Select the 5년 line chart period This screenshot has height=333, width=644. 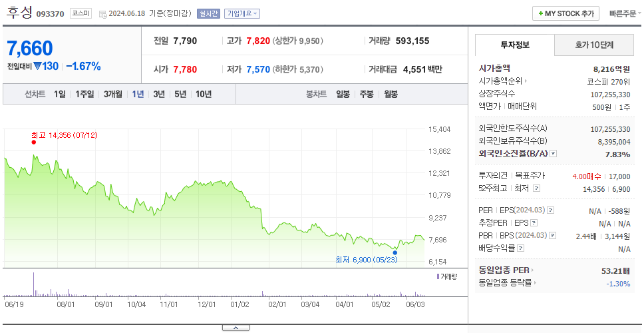[x=180, y=94]
